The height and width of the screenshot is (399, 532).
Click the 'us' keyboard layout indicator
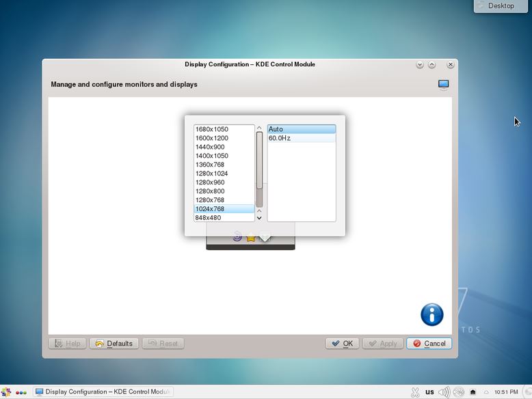point(429,392)
